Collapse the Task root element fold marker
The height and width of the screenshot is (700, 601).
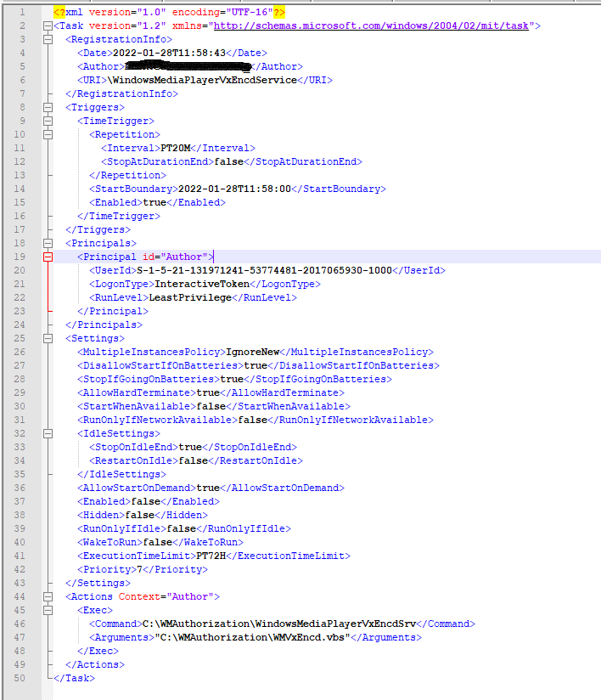click(48, 25)
